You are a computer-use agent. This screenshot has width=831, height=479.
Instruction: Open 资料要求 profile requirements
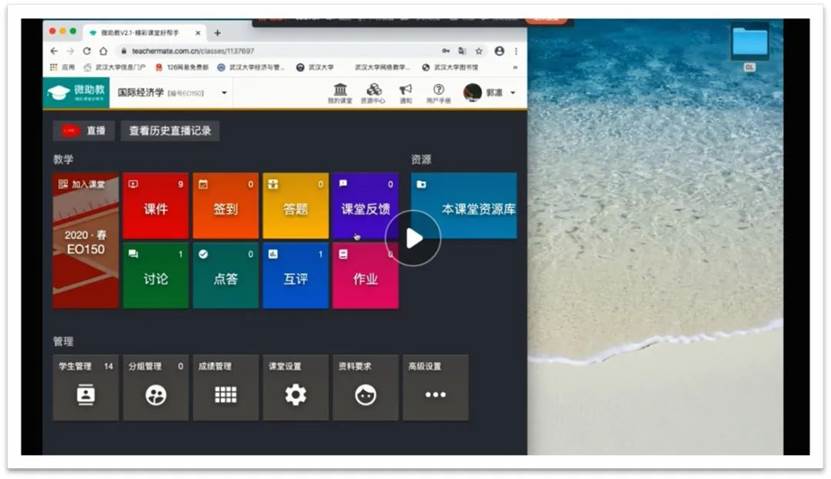pos(365,388)
